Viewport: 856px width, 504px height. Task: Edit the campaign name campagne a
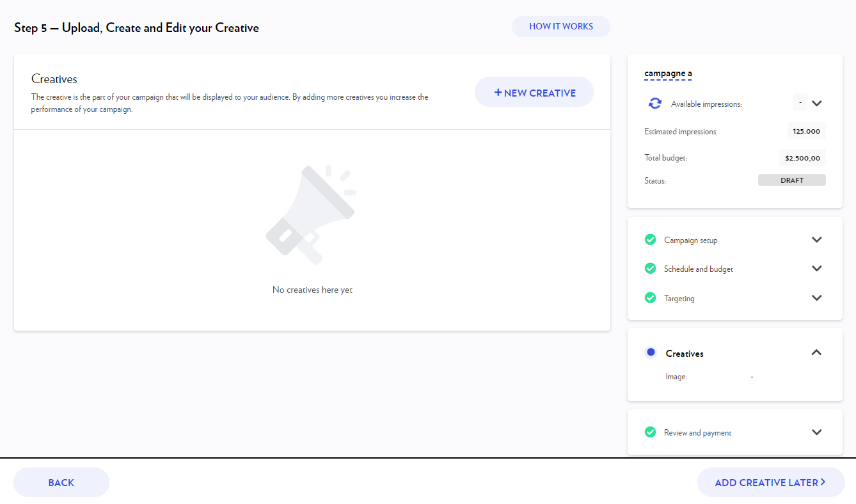coord(668,73)
